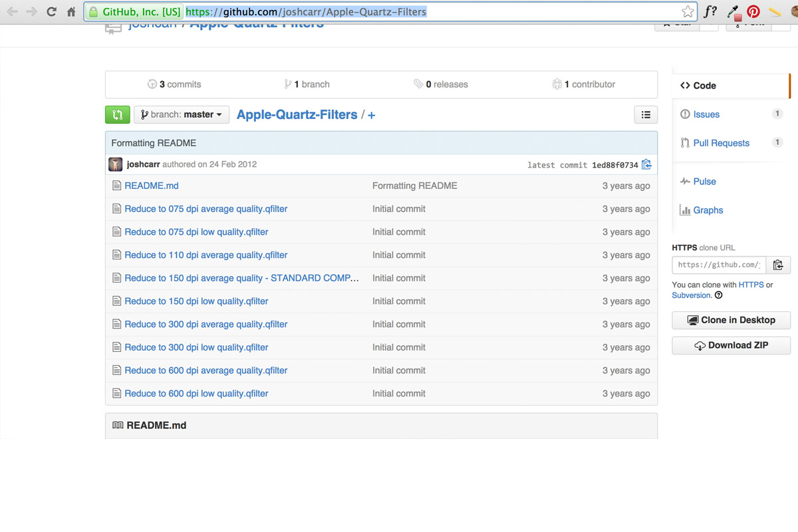Click the Apple-Quartz-Filters breadcrumb link
This screenshot has width=798, height=532.
tap(297, 114)
